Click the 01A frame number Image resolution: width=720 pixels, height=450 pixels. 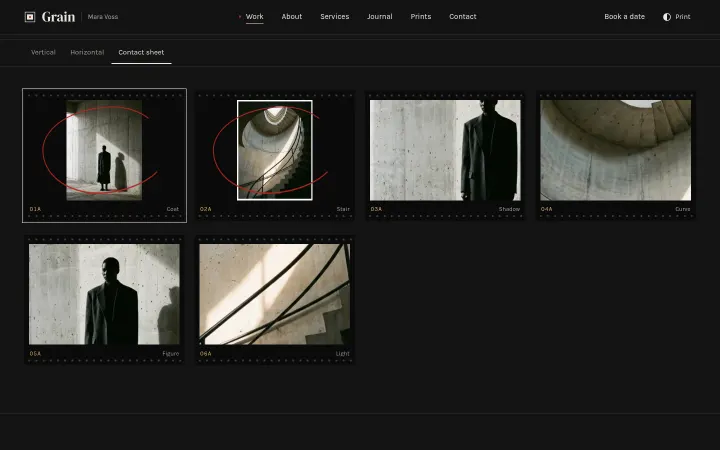click(35, 209)
